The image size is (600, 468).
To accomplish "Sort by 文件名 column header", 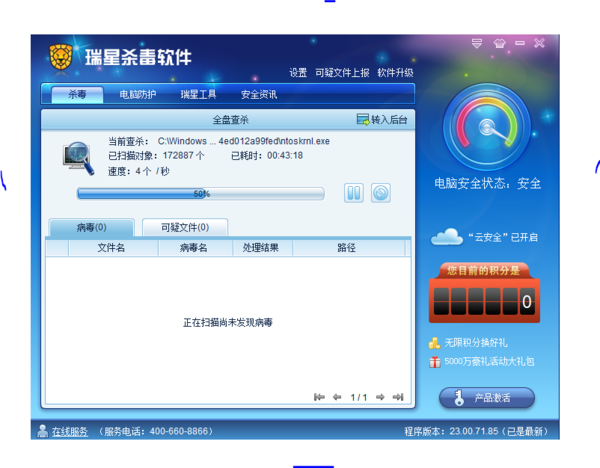I will (x=113, y=248).
